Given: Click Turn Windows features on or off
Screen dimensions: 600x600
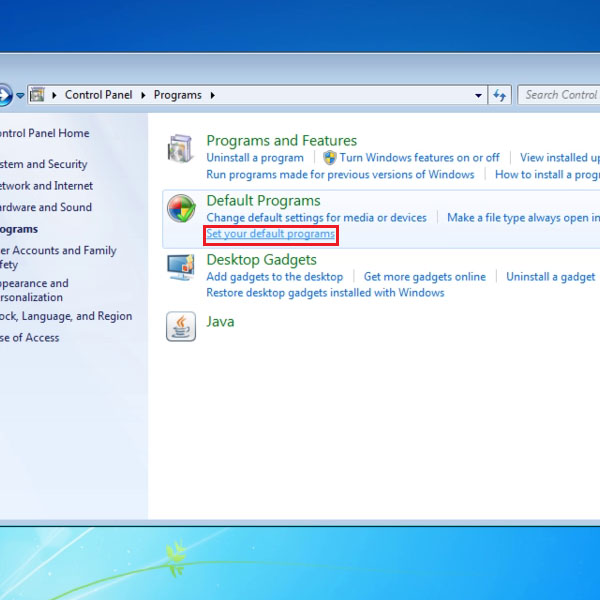Looking at the screenshot, I should [419, 158].
